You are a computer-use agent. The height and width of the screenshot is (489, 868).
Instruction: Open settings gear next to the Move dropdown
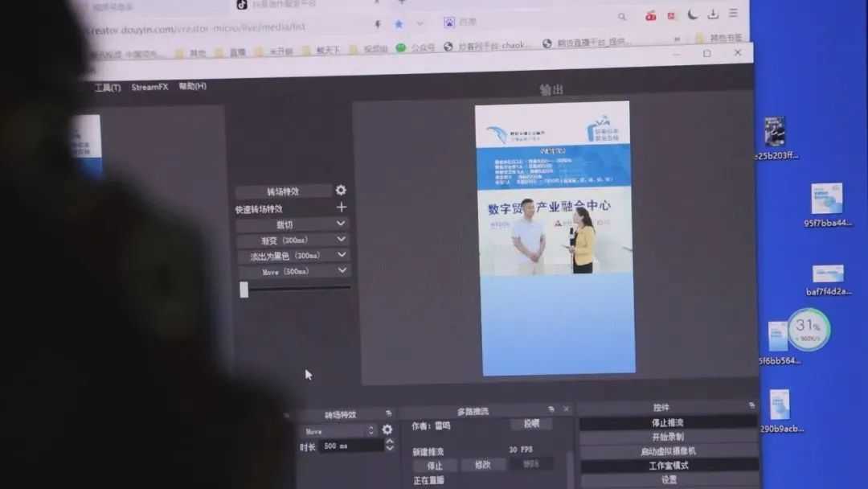(387, 429)
